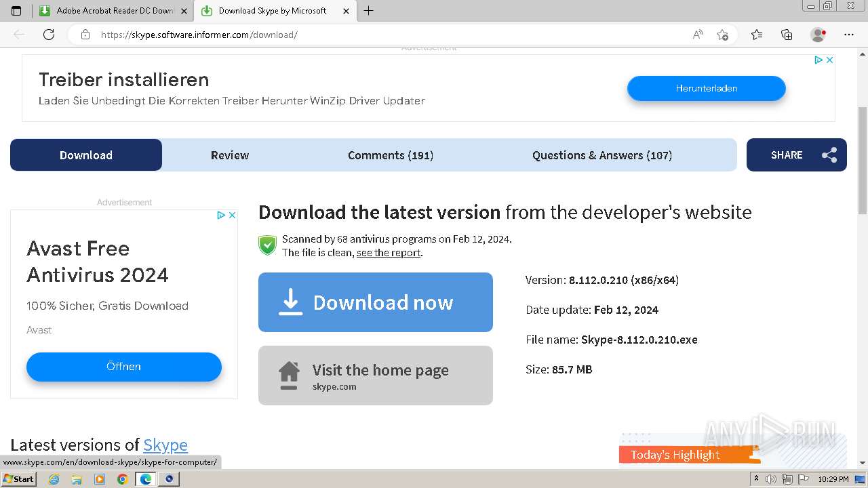Click the Download now button

(x=376, y=302)
